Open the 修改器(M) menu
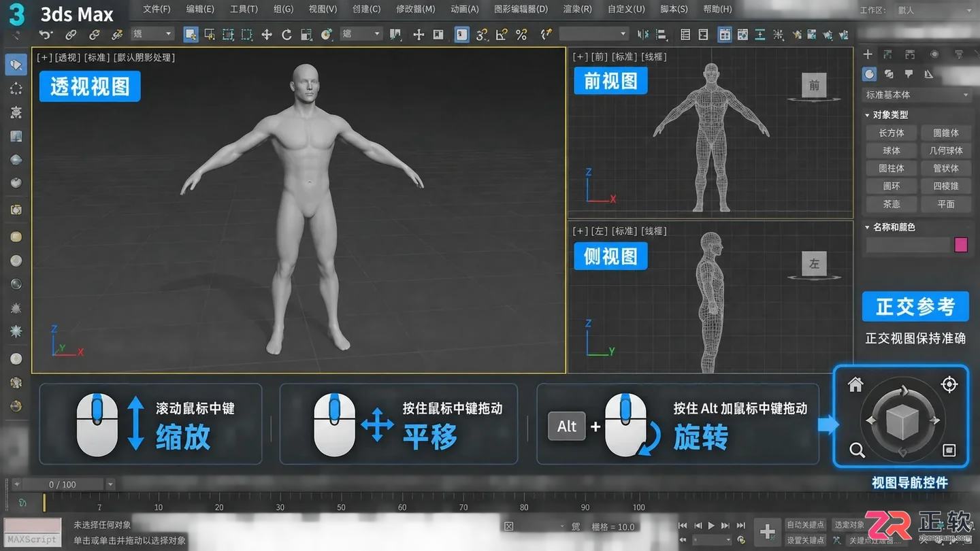This screenshot has width=980, height=551. 415,10
